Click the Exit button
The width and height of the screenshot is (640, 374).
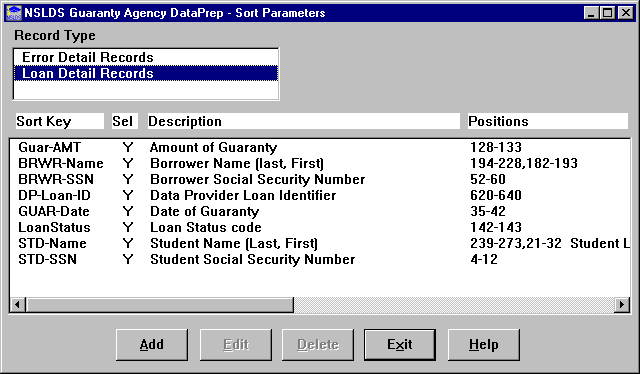coord(400,345)
